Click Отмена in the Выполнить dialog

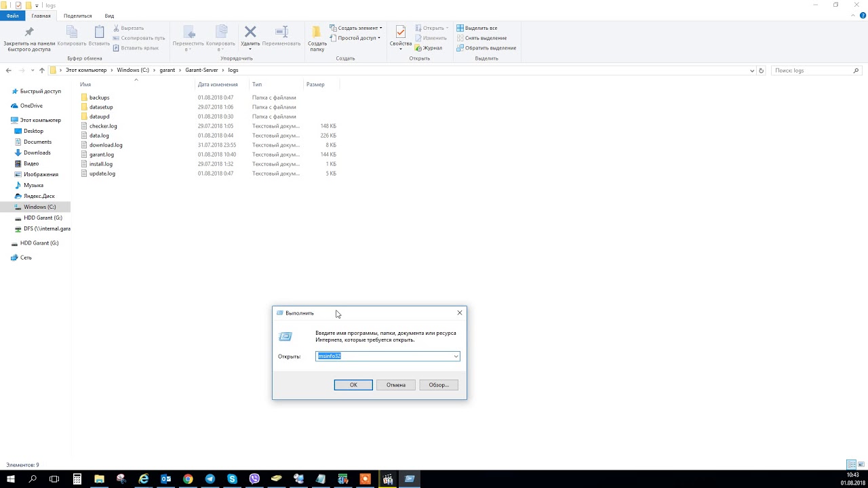(x=396, y=385)
